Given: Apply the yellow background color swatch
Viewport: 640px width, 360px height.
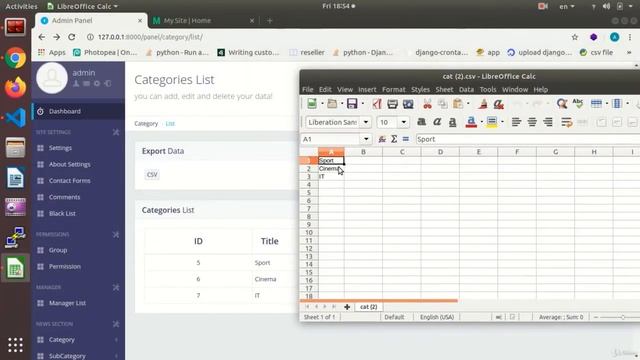Looking at the screenshot, I should point(492,122).
